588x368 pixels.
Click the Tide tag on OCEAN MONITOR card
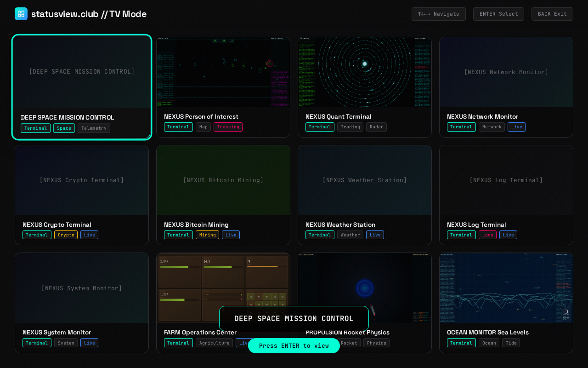511,343
